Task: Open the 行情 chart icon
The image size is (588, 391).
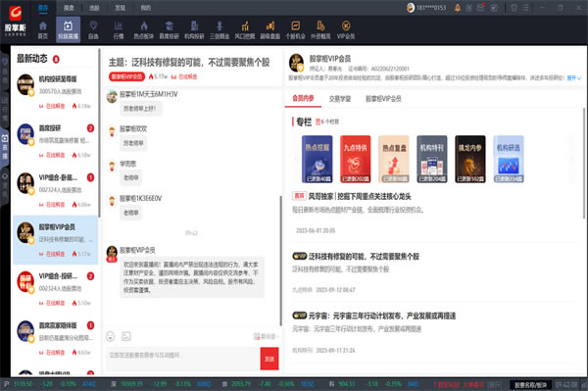Action: pos(119,29)
